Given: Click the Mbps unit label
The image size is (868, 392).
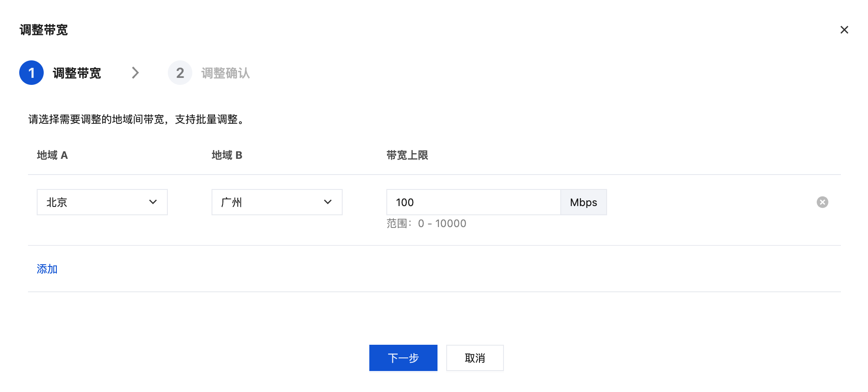Looking at the screenshot, I should [x=583, y=202].
